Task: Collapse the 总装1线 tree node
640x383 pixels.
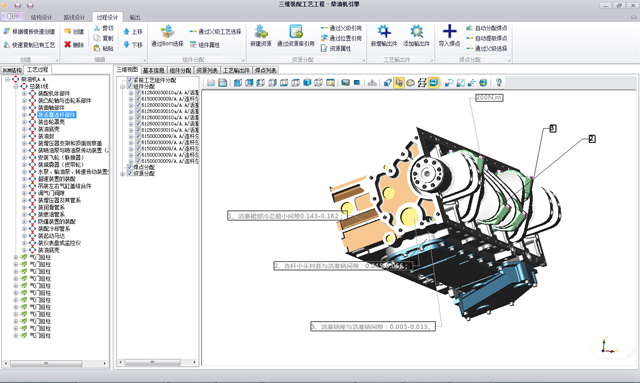Action: click(x=16, y=86)
